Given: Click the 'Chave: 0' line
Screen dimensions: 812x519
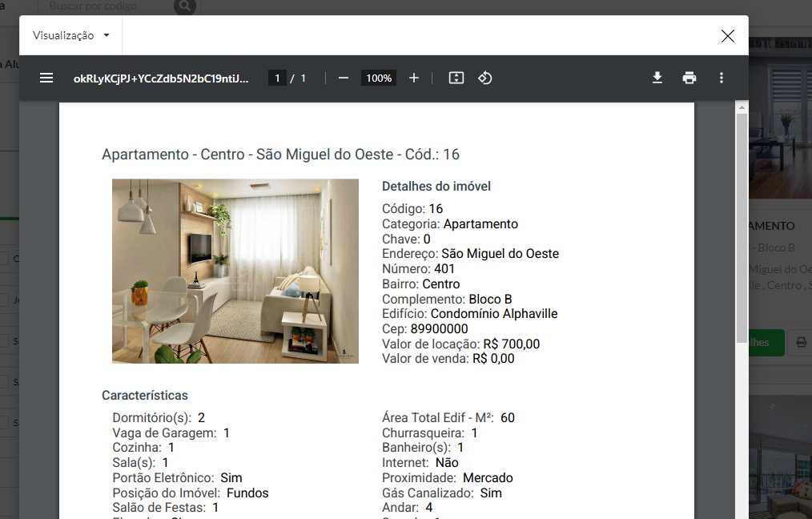Looking at the screenshot, I should click(406, 239).
